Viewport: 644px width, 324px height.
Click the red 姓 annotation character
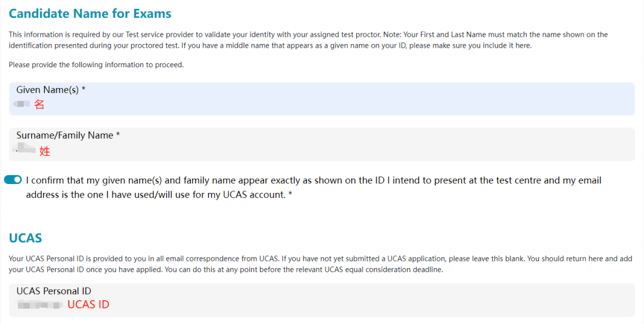point(45,151)
